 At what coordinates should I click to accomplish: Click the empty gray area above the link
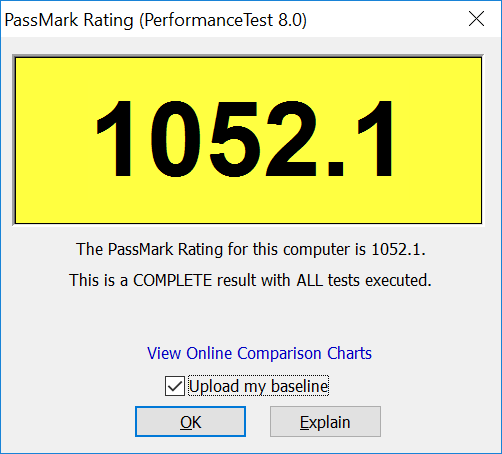point(251,317)
